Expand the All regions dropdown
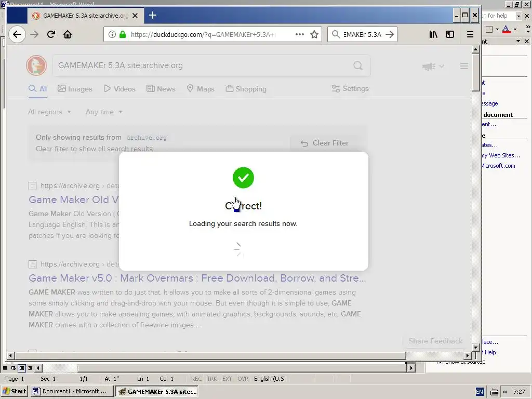 tap(49, 112)
